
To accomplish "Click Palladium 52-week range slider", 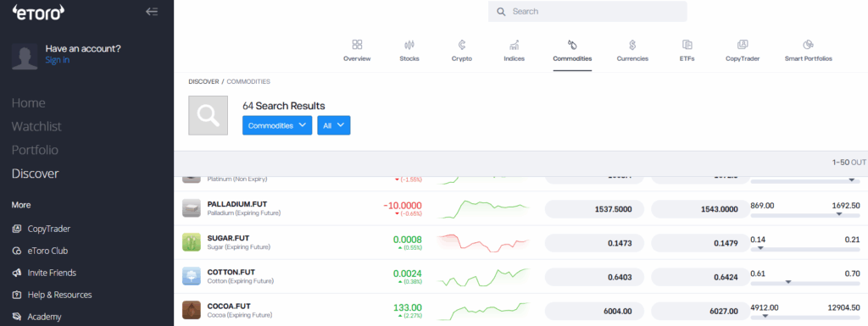I will pos(805,215).
